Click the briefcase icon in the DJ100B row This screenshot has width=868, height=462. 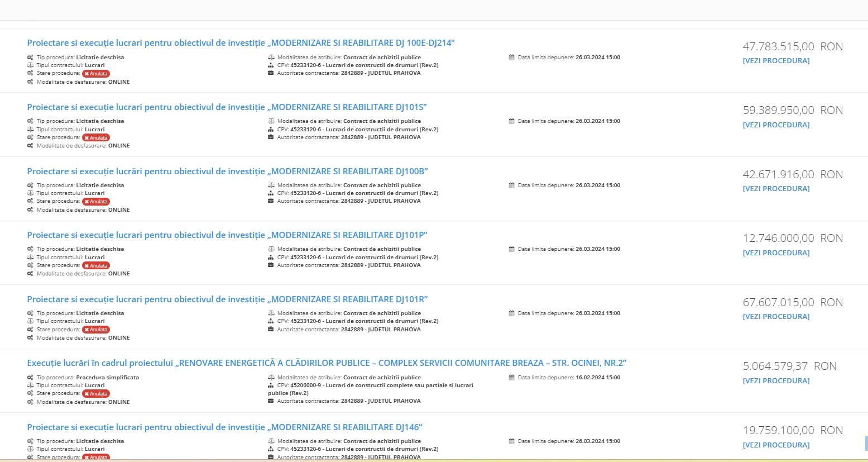(x=271, y=201)
